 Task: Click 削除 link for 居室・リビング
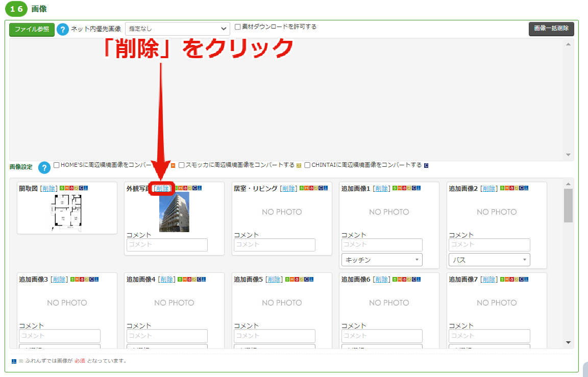(x=289, y=189)
